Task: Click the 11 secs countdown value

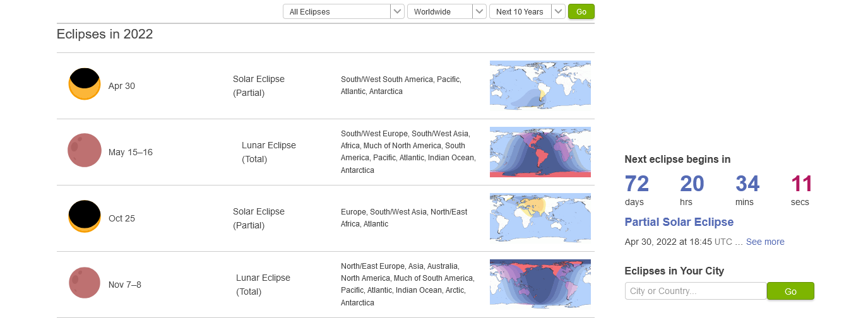Action: 802,184
